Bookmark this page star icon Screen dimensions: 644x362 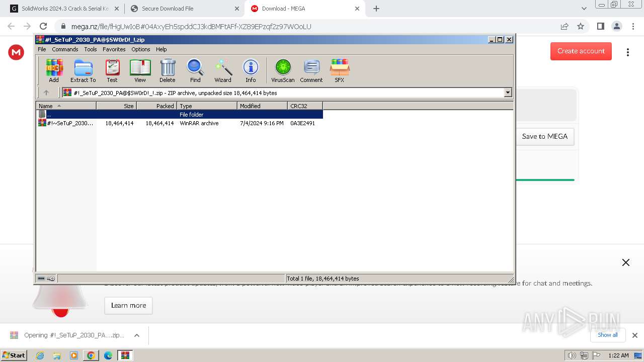(581, 26)
